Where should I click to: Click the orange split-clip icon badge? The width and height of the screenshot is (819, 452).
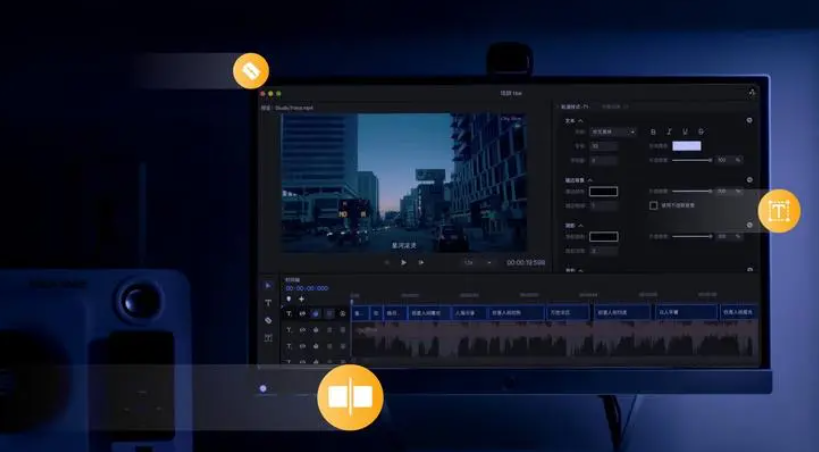[x=350, y=396]
